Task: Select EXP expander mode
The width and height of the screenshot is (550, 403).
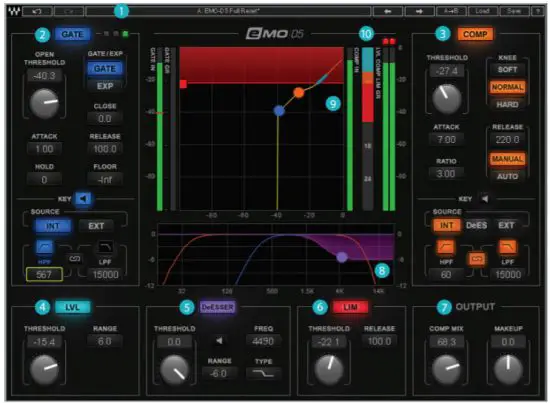Action: [105, 86]
